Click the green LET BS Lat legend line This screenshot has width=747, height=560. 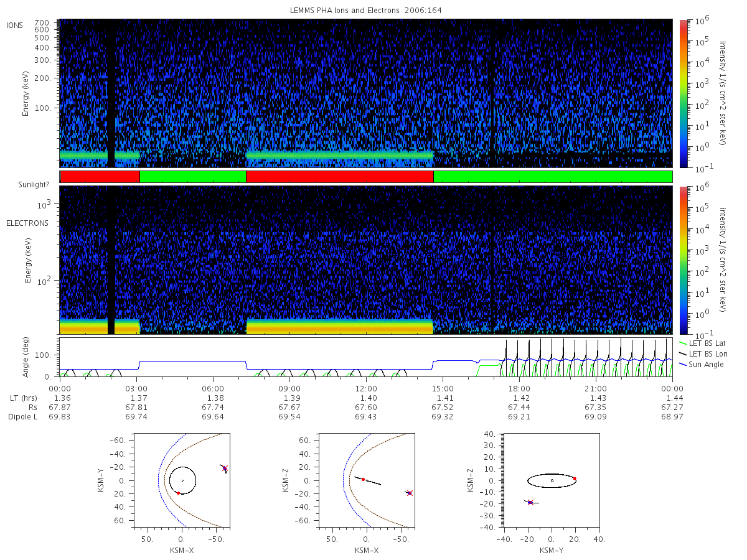click(683, 343)
